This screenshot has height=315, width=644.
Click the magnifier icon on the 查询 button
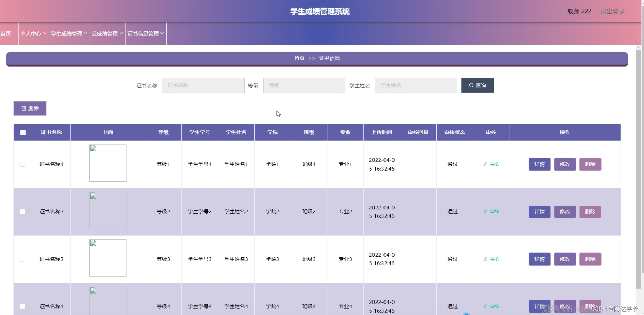471,85
